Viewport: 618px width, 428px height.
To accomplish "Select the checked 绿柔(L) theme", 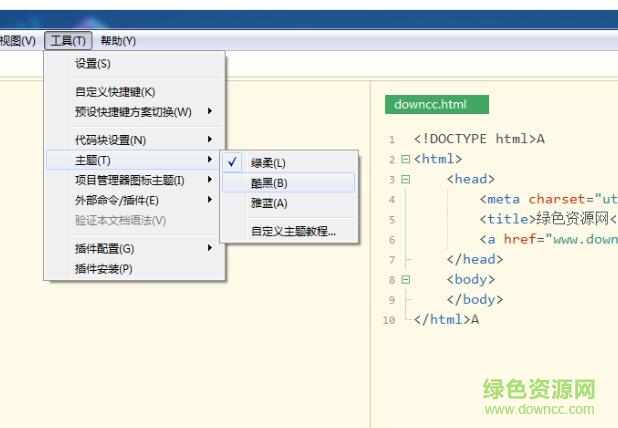I will click(268, 163).
